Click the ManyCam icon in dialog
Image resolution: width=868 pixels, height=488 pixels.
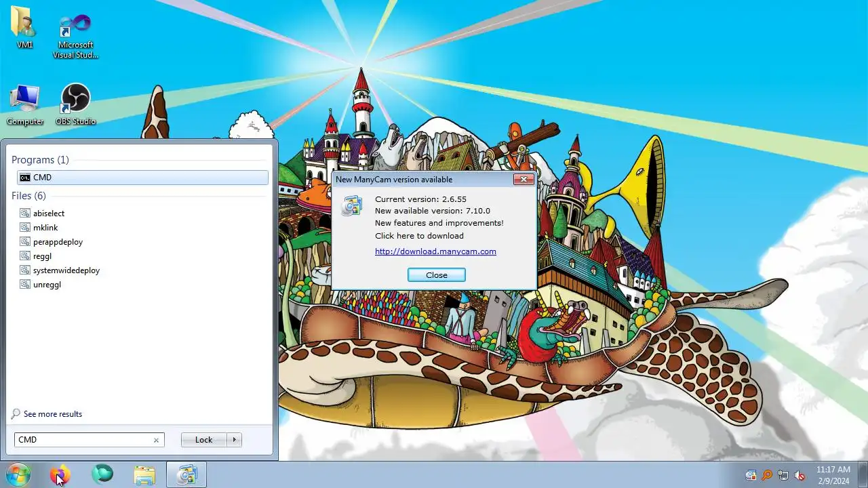351,205
